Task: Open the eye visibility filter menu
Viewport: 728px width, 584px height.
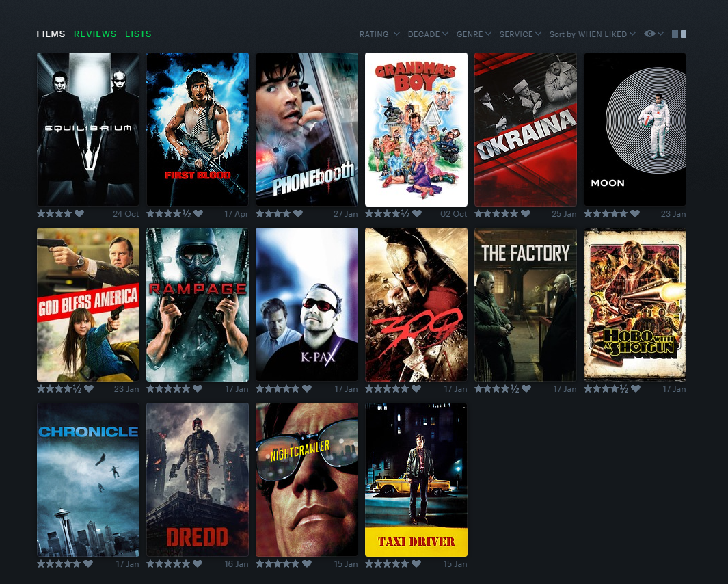Action: [x=653, y=34]
